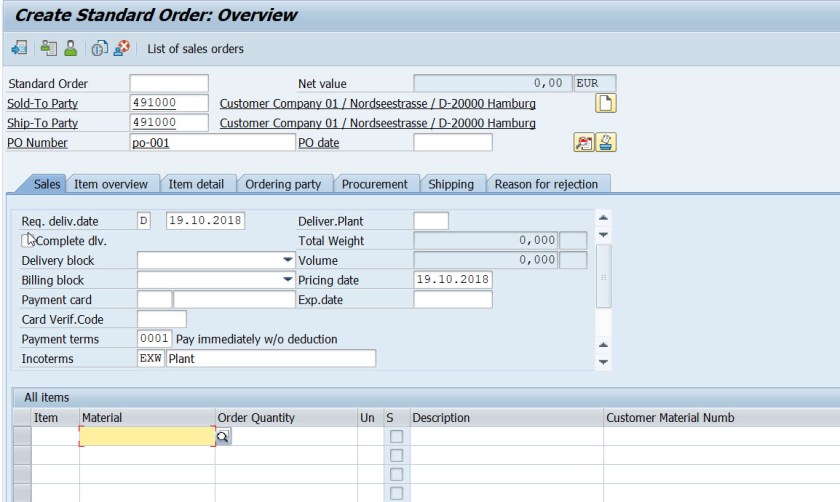Tick the S checkbox in first item row

point(396,437)
